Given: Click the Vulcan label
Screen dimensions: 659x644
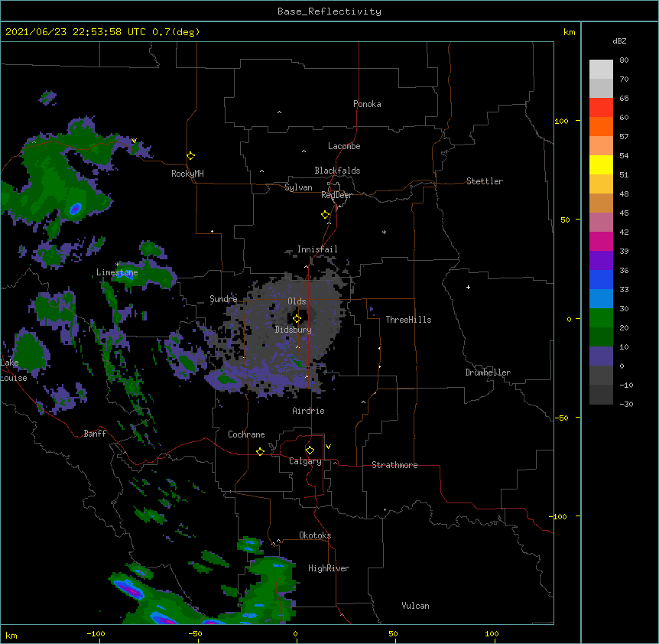Looking at the screenshot, I should 415,606.
